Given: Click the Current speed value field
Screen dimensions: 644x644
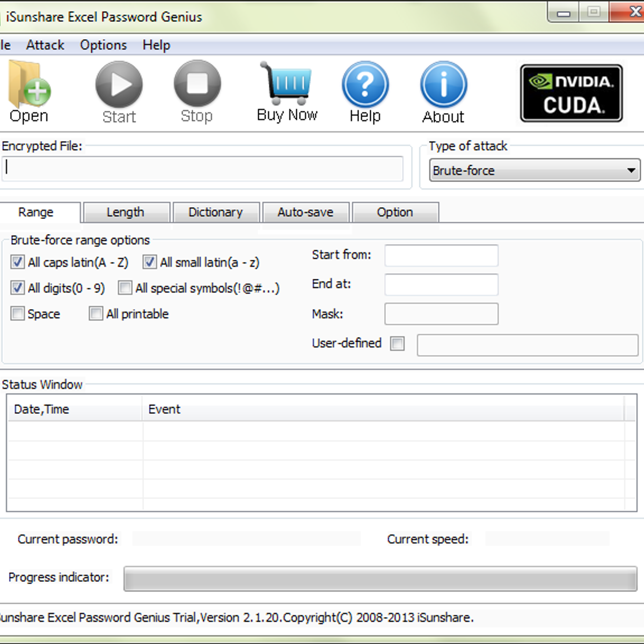Looking at the screenshot, I should point(547,539).
